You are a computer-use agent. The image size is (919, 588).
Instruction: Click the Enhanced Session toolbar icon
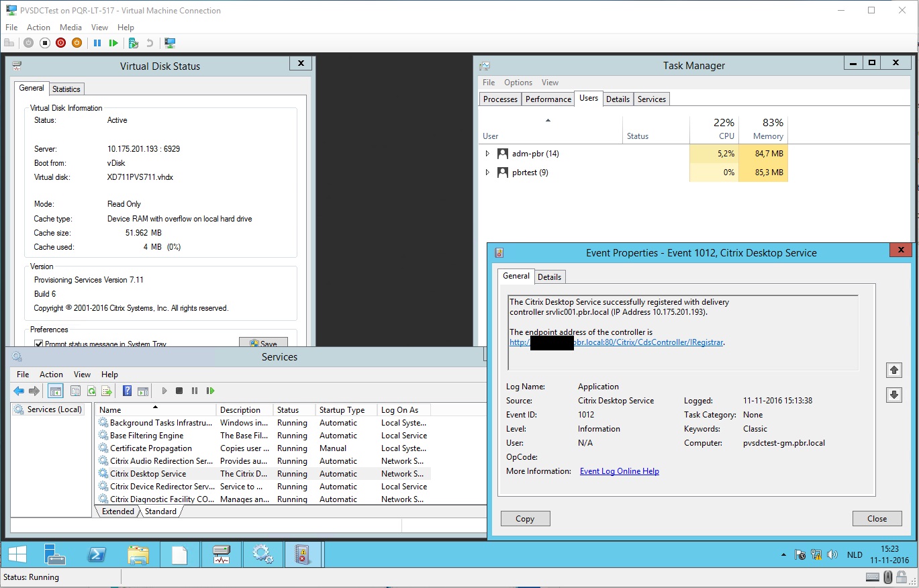click(x=170, y=43)
